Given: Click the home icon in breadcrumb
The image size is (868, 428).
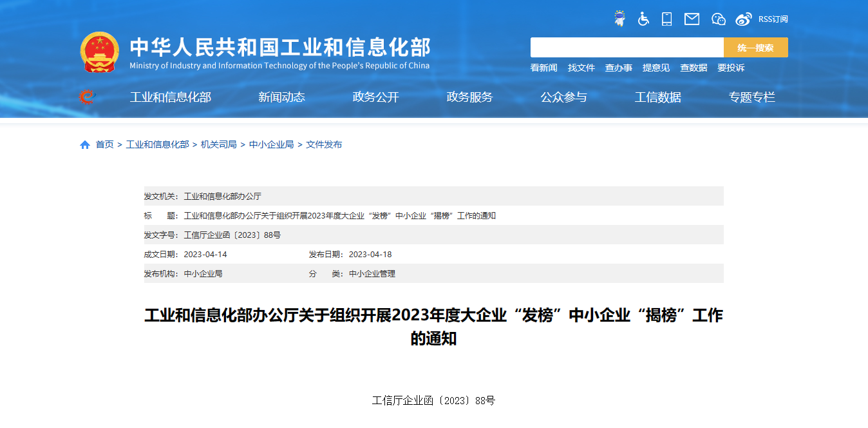Looking at the screenshot, I should tap(85, 144).
